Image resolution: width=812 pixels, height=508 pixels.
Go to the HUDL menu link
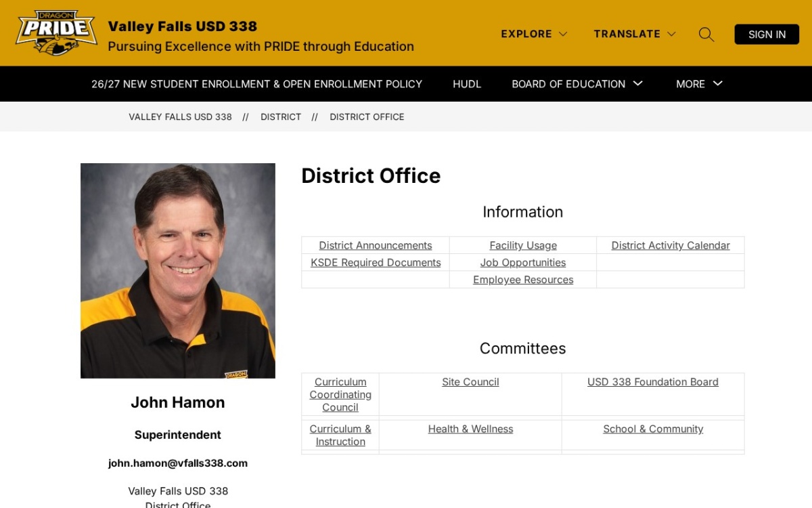coord(467,84)
